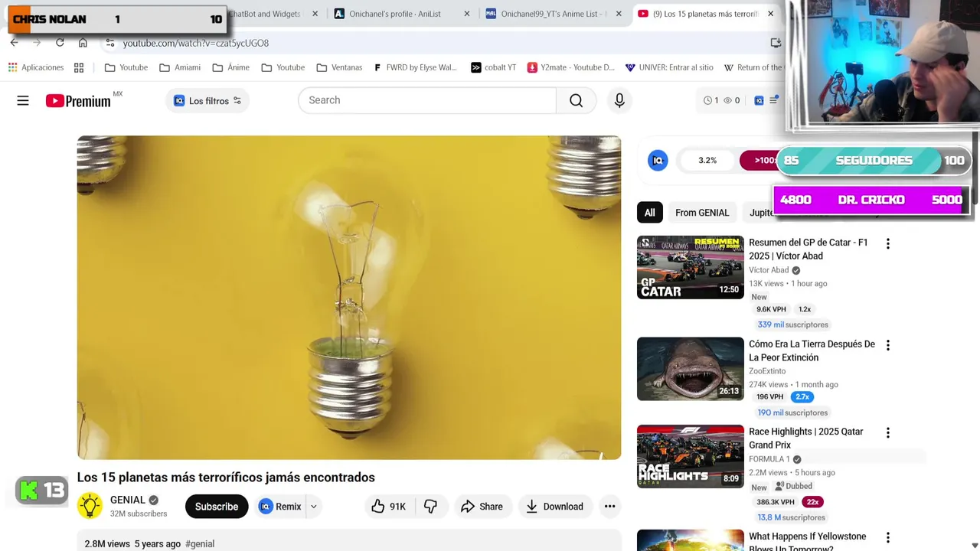Close the Los 15 planetas tab

pyautogui.click(x=770, y=14)
